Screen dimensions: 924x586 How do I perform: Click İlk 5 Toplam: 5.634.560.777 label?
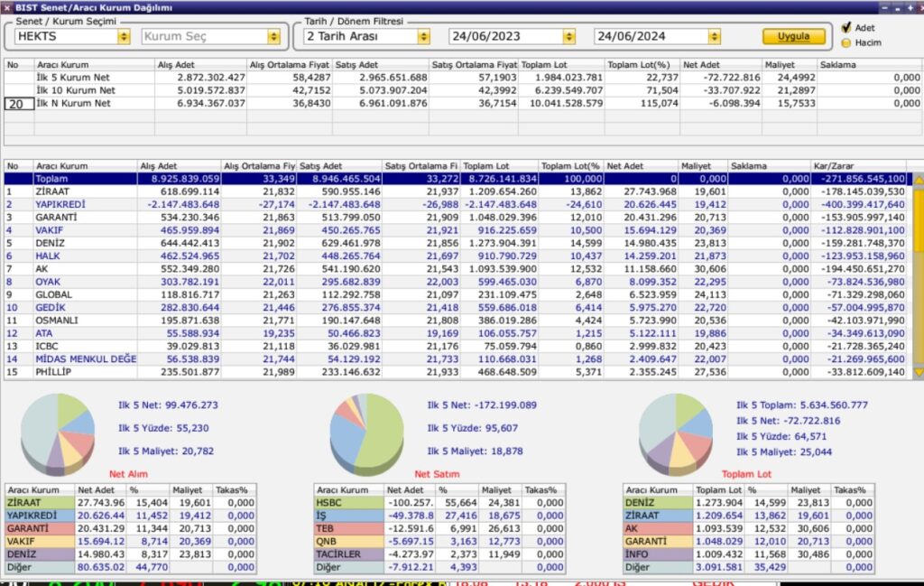[801, 405]
